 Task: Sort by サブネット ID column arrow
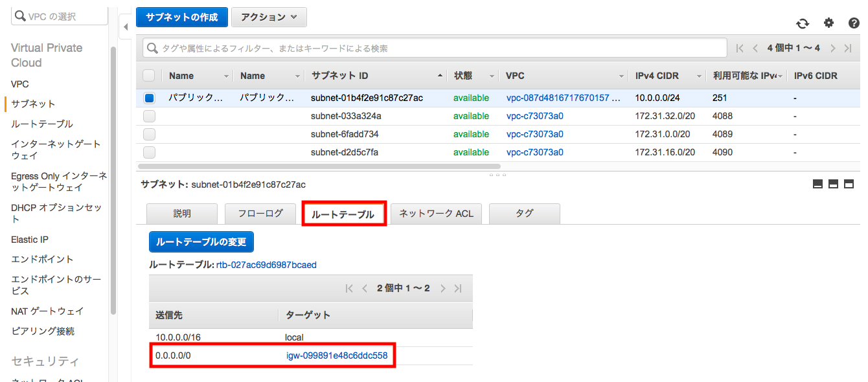pos(440,76)
